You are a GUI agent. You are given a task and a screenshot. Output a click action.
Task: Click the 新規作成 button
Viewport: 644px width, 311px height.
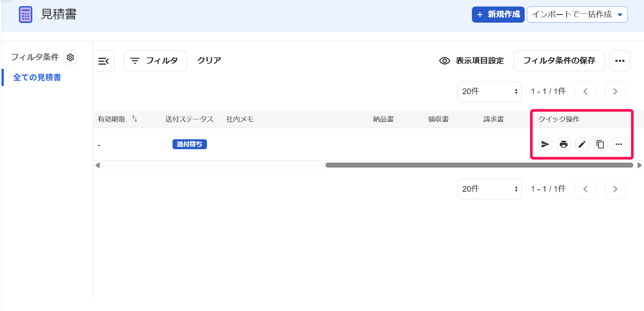[x=498, y=15]
